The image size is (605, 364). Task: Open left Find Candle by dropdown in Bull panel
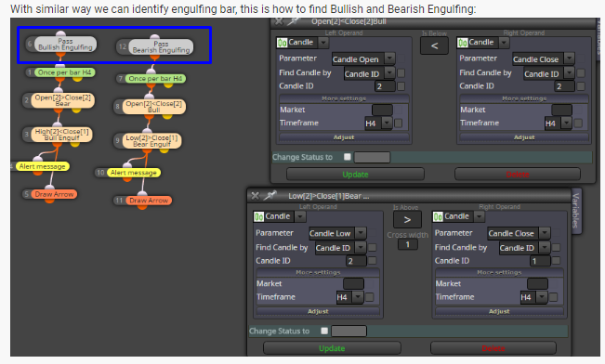[x=389, y=72]
